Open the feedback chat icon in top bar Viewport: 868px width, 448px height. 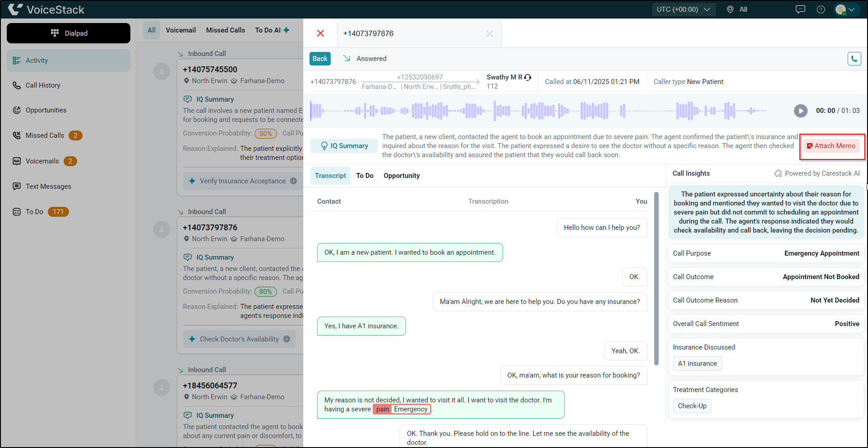[800, 9]
